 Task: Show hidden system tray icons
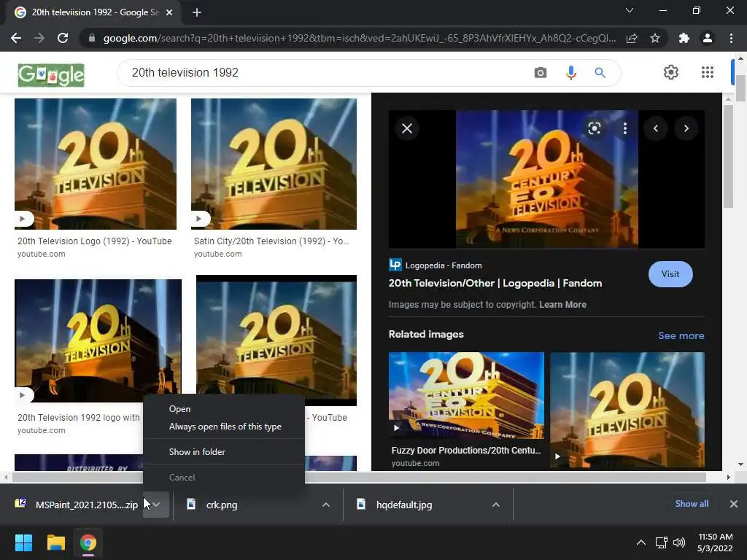[641, 542]
